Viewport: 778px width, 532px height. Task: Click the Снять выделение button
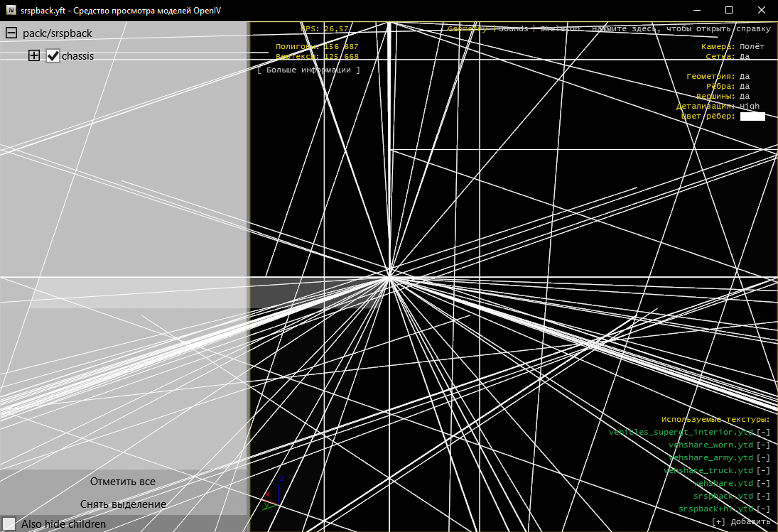pyautogui.click(x=123, y=504)
